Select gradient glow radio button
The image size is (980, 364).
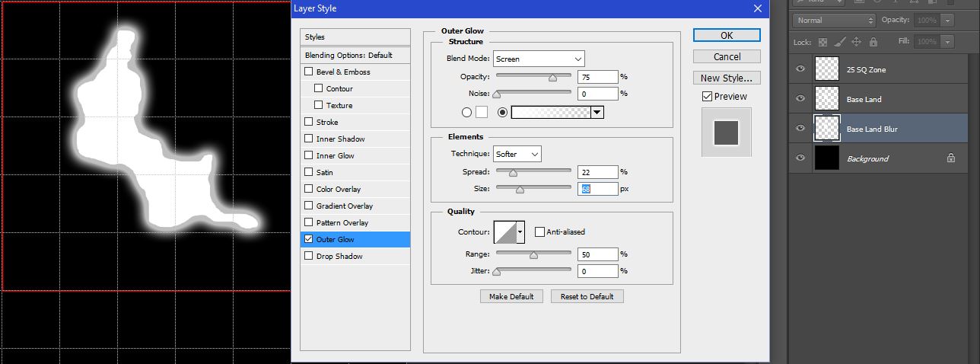pos(502,112)
